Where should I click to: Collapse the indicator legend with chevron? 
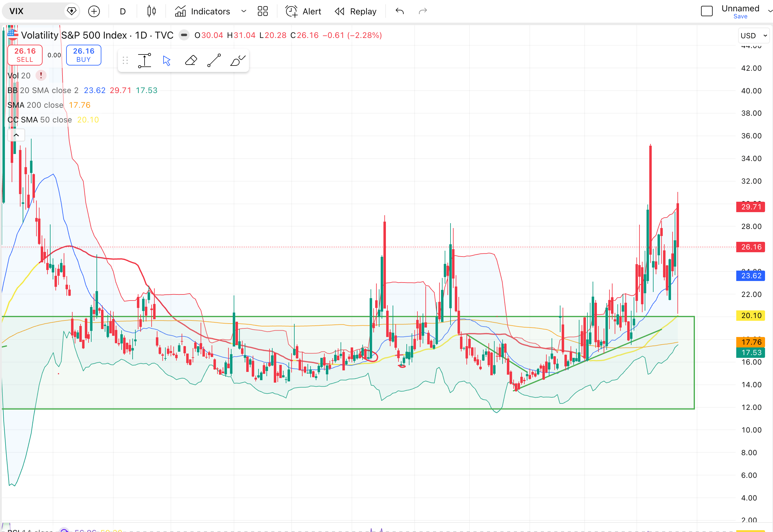[x=16, y=135]
